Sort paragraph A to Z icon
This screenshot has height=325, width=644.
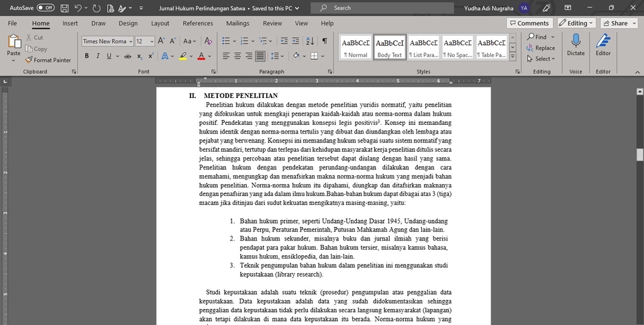[310, 41]
